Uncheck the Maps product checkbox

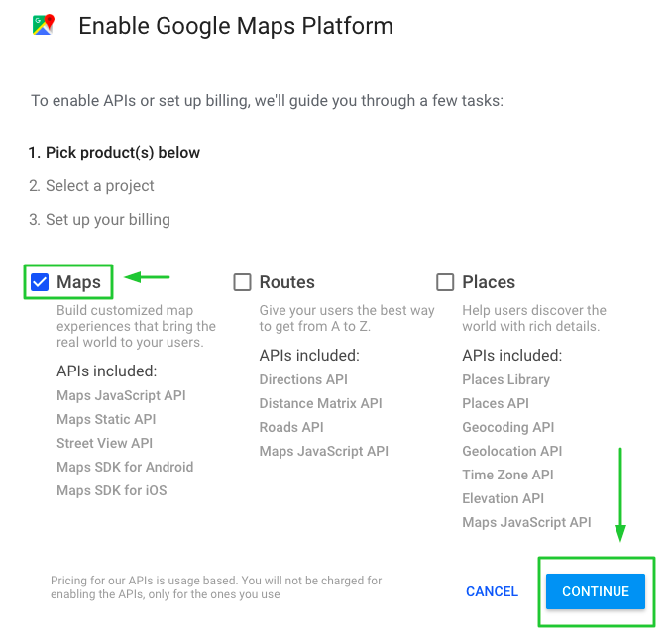(40, 282)
